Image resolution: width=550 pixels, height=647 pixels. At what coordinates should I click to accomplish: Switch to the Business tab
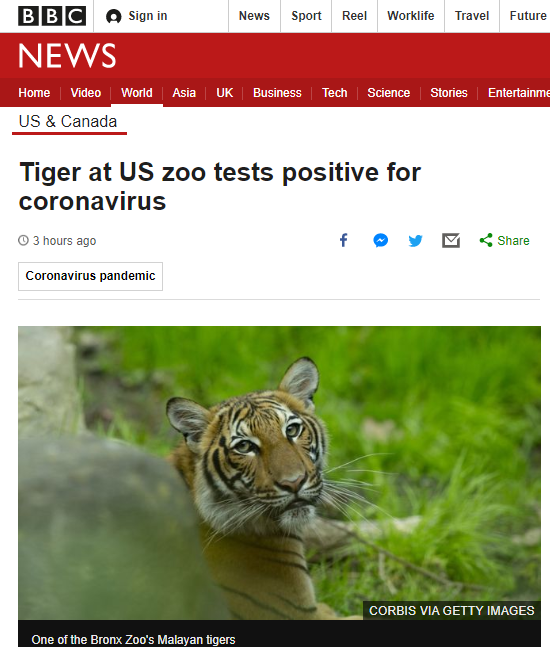(277, 92)
